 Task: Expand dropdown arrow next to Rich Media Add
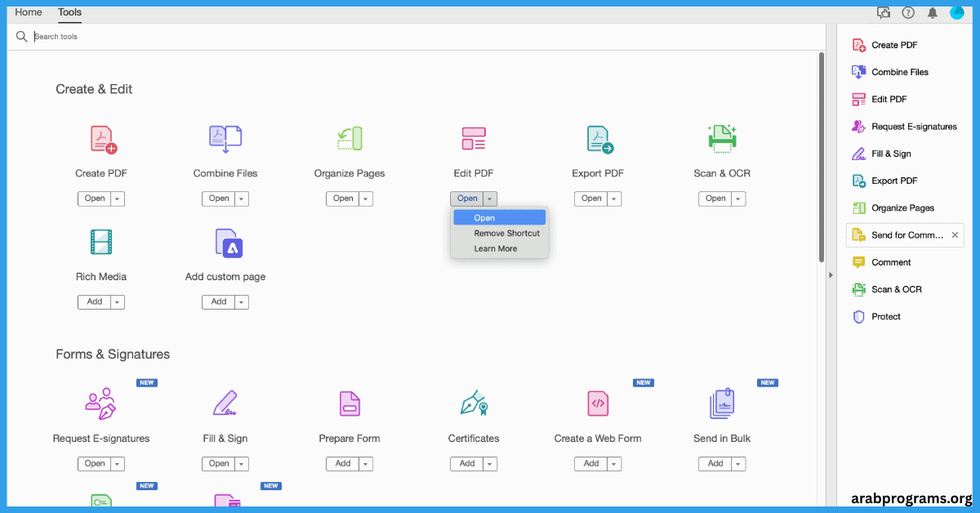[x=118, y=302]
